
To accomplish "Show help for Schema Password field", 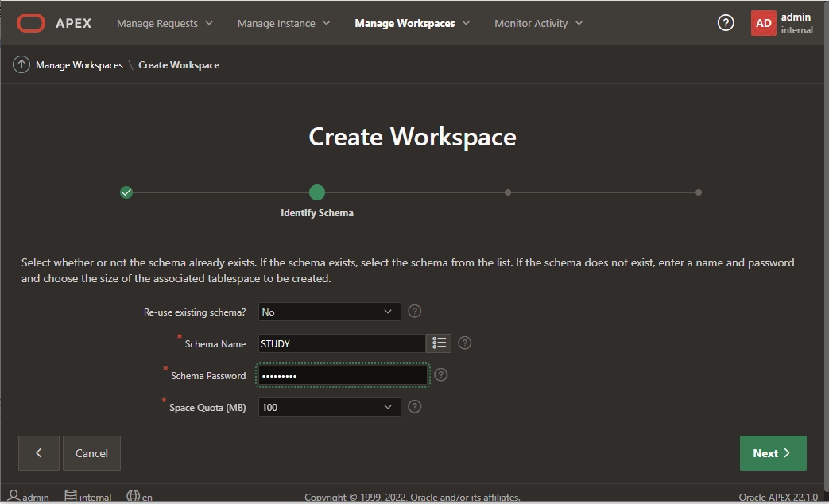I will tap(441, 375).
